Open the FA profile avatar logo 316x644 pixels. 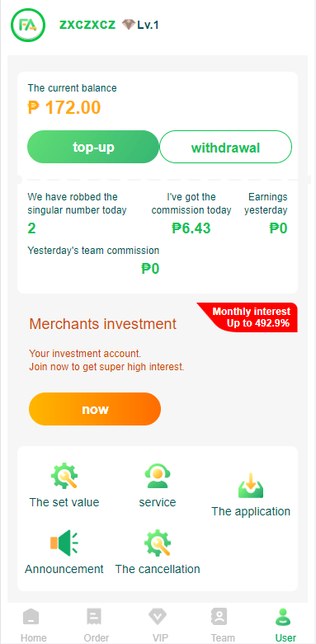tap(28, 25)
